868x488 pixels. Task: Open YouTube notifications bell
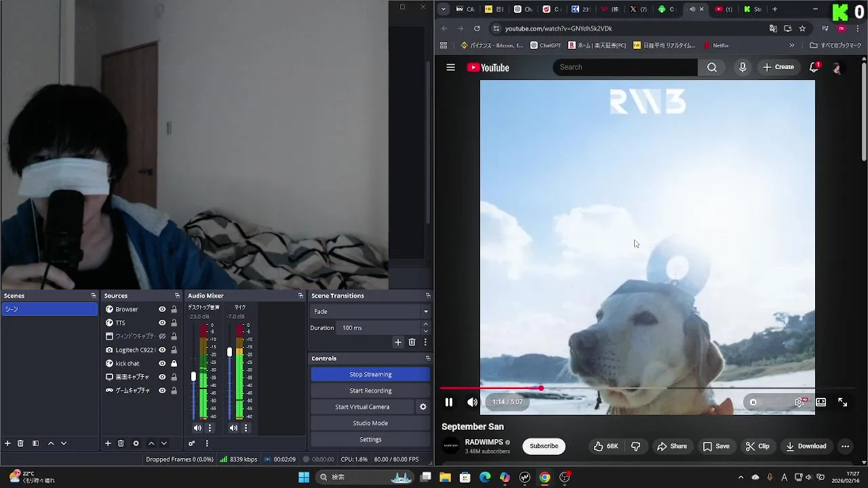pos(814,67)
